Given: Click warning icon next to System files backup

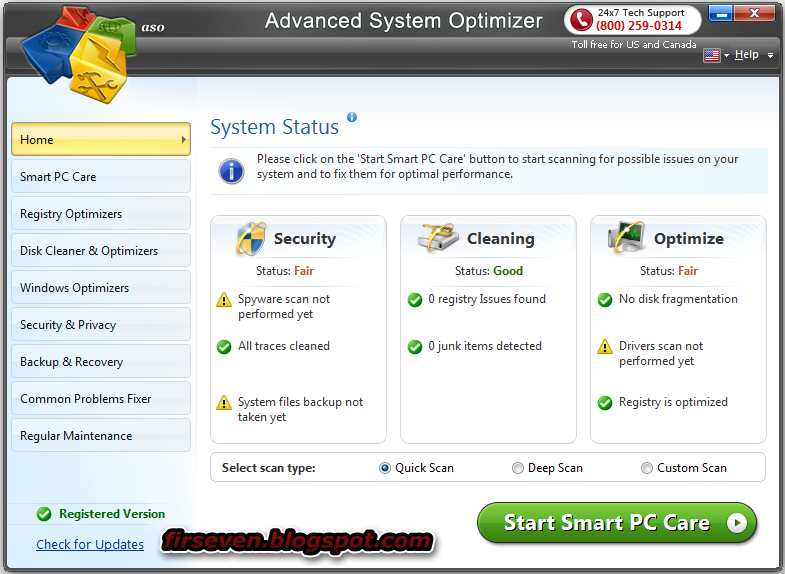Looking at the screenshot, I should click(224, 403).
